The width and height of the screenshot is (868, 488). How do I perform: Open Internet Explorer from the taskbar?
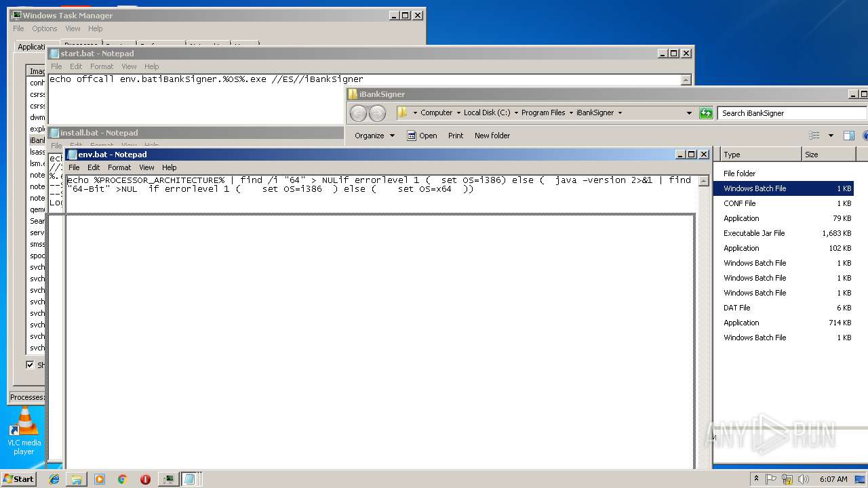[54, 479]
